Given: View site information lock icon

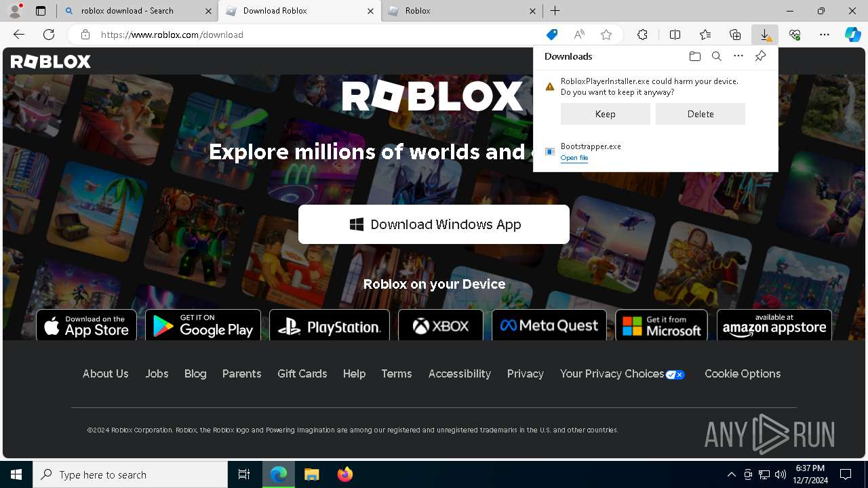Looking at the screenshot, I should pyautogui.click(x=85, y=35).
